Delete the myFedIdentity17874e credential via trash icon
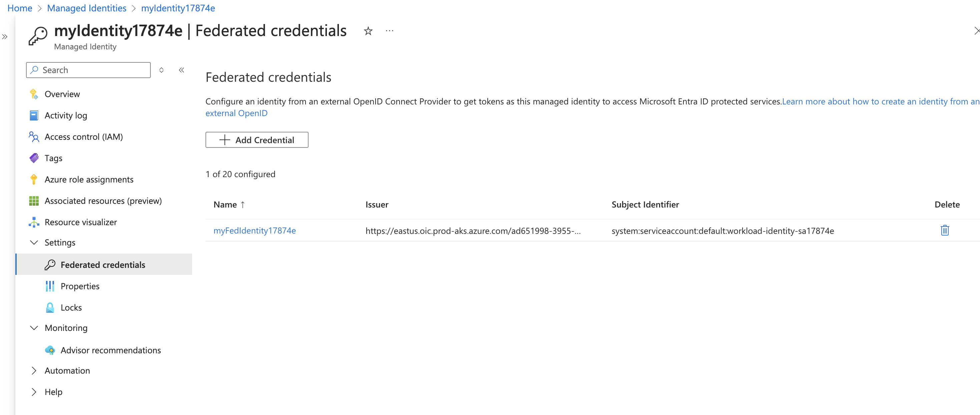This screenshot has height=415, width=980. point(945,231)
